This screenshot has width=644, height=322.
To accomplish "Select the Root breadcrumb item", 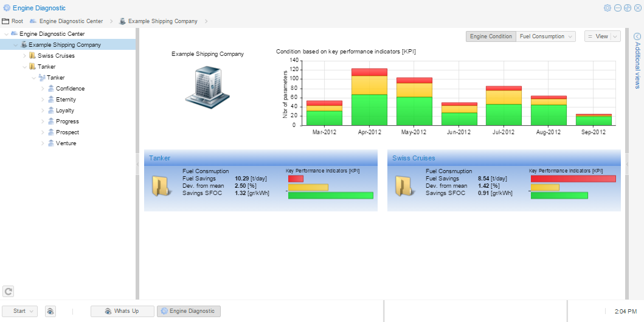I will tap(17, 21).
